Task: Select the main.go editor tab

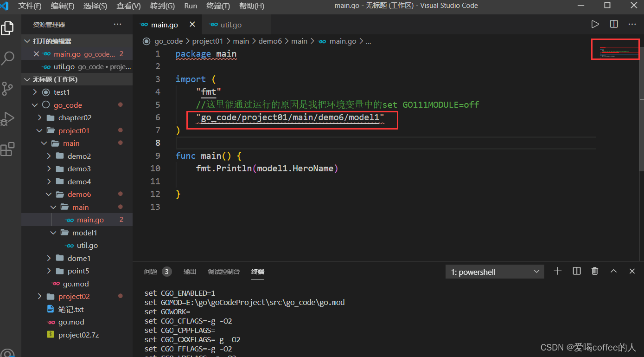Action: (x=167, y=25)
